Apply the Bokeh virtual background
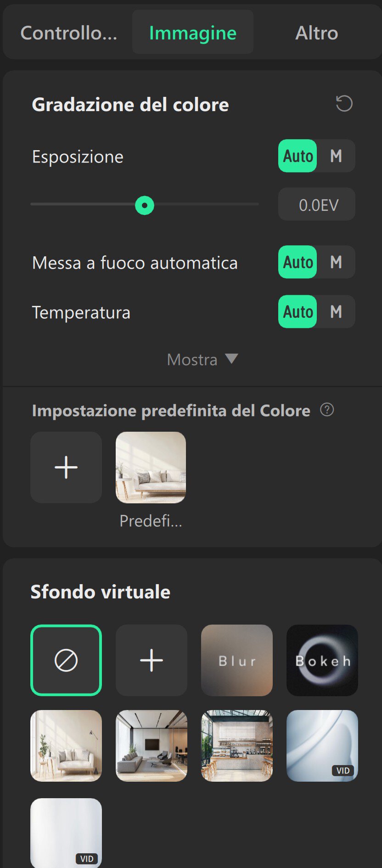382x868 pixels. tap(322, 660)
